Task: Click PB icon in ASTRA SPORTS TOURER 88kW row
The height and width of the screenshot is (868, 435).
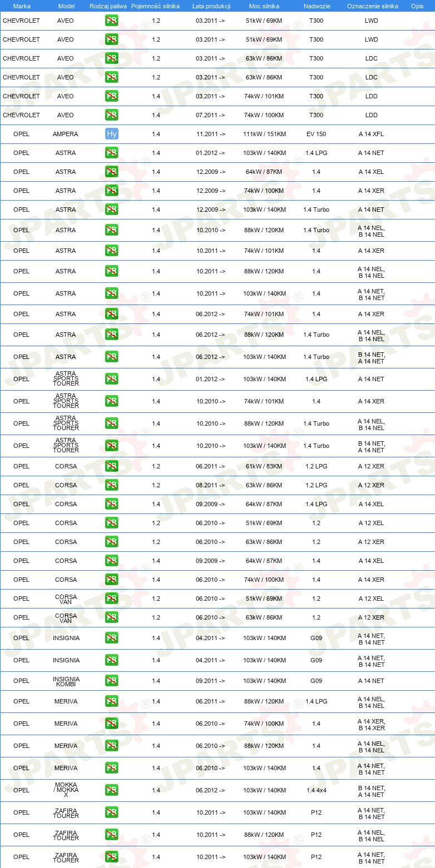Action: (112, 423)
